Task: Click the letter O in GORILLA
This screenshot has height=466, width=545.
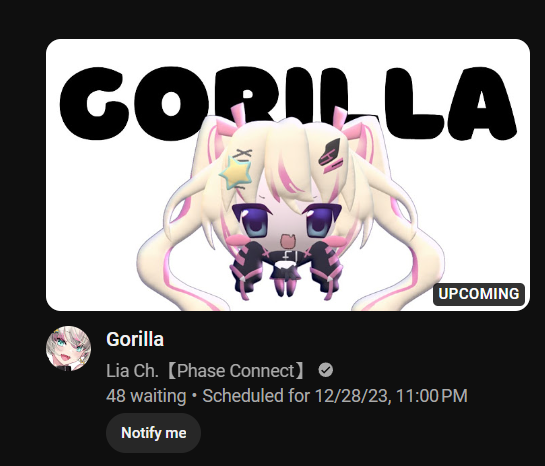Action: pyautogui.click(x=171, y=103)
